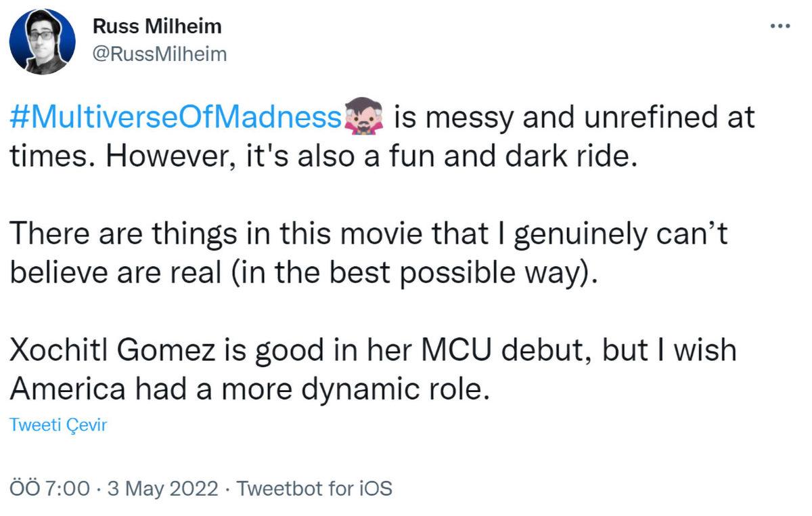Open Russ Milheim's profile picture
Image resolution: width=812 pixels, height=516 pixels.
click(42, 41)
